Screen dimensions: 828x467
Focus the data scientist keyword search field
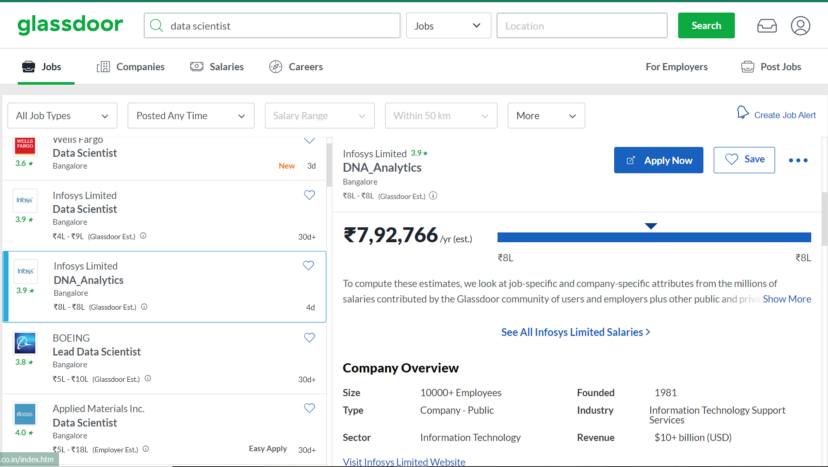pos(272,25)
